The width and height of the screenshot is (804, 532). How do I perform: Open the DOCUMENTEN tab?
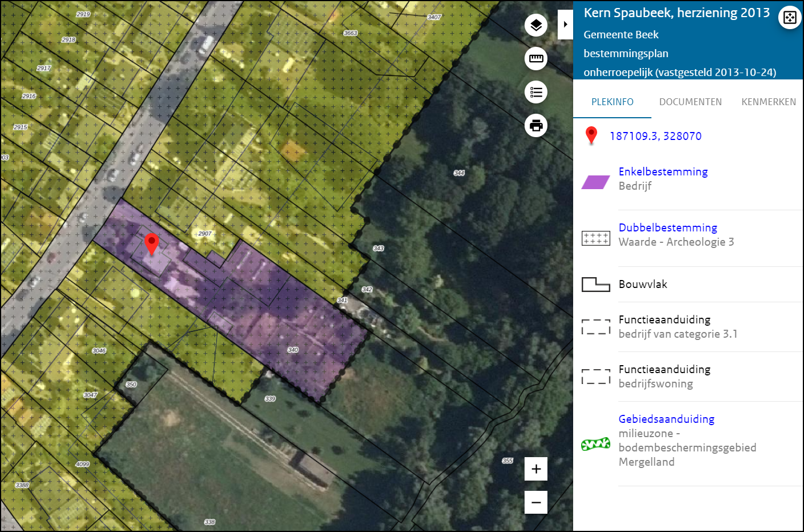[x=690, y=102]
